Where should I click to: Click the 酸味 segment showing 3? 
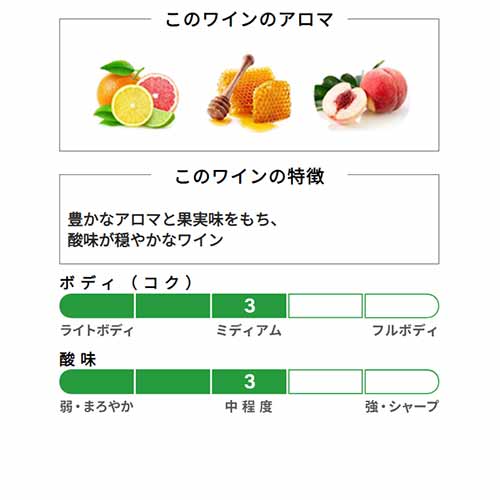(x=249, y=381)
